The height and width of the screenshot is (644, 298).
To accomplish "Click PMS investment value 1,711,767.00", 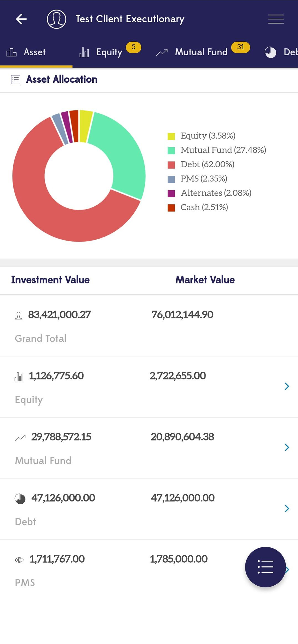I will (57, 559).
